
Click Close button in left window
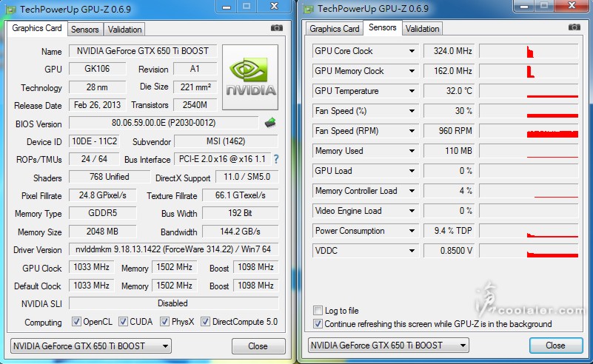[258, 346]
